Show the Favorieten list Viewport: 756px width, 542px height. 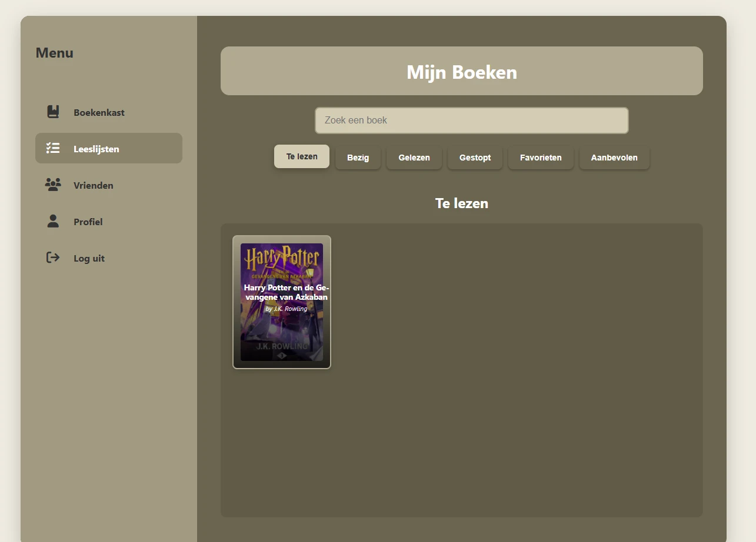(541, 157)
